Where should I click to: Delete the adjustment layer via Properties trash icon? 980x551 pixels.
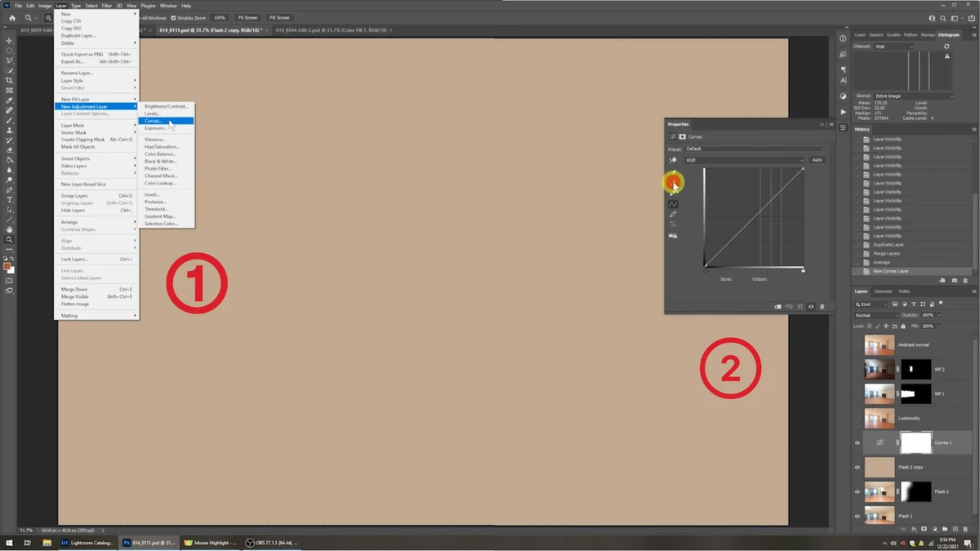click(x=822, y=307)
